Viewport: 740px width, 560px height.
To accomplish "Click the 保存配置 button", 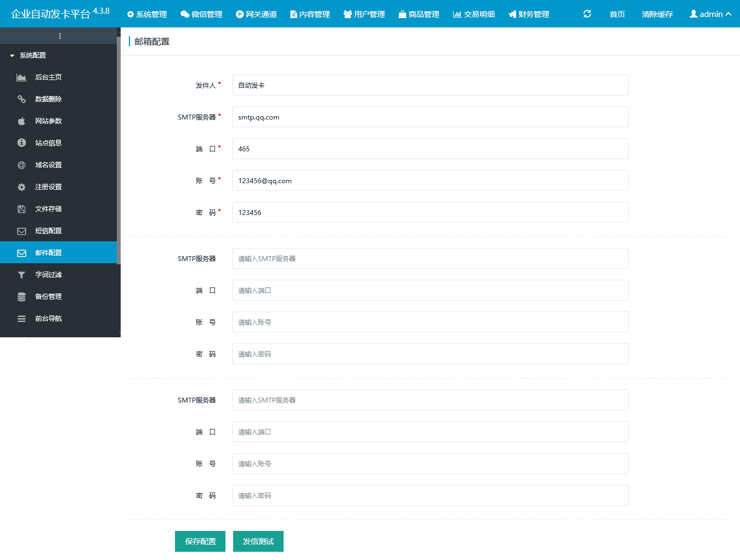I will 200,541.
